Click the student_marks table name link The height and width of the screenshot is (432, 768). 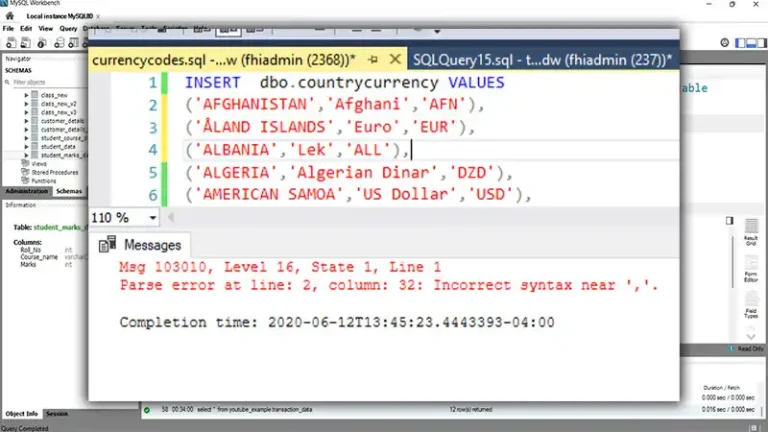pos(60,227)
